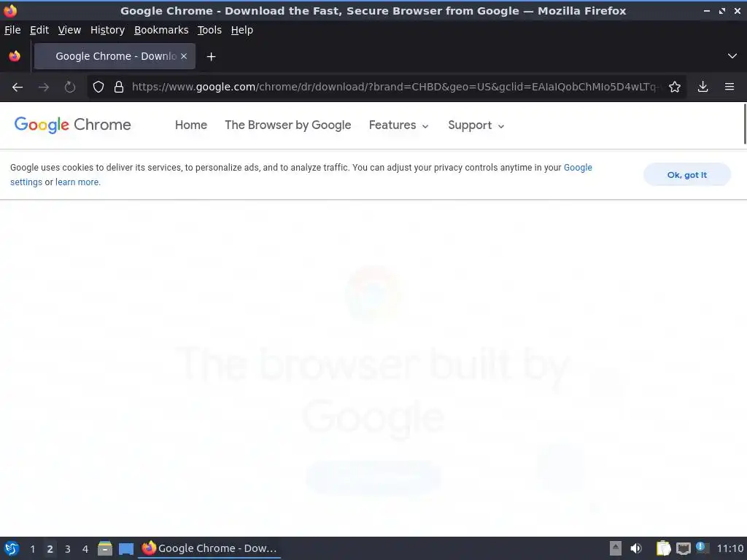Open the View menu

point(69,30)
